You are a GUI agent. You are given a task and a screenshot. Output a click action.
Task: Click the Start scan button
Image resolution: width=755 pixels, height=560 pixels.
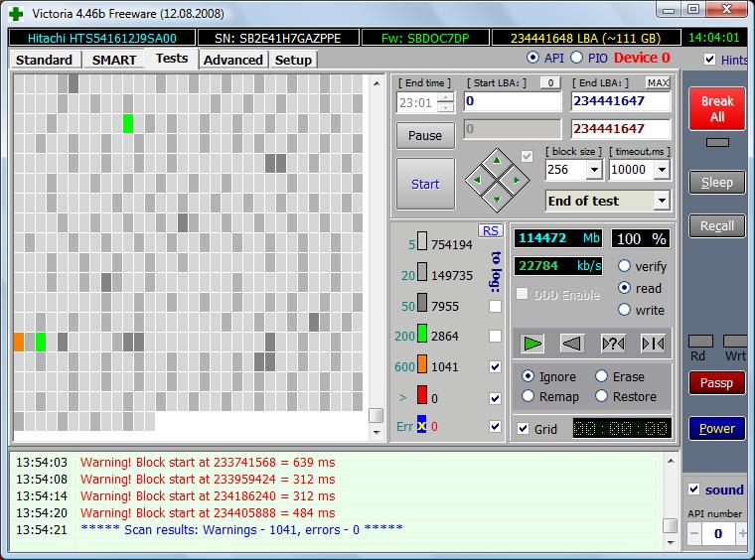(x=425, y=185)
